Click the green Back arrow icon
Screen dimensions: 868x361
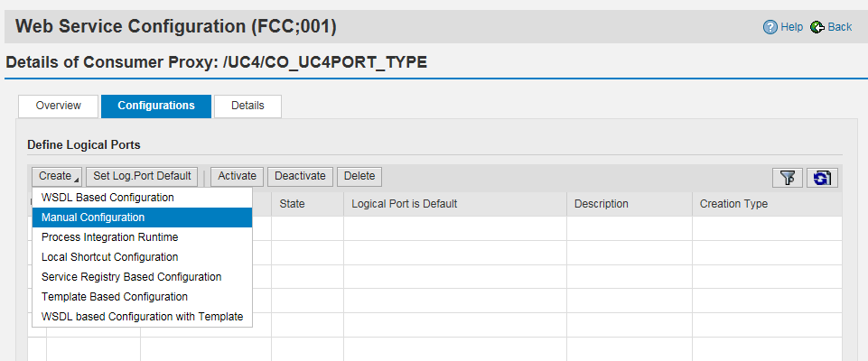[x=817, y=27]
